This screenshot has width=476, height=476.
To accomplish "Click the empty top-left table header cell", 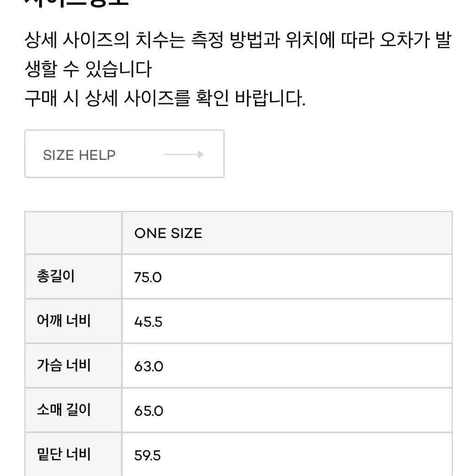I will (x=73, y=233).
